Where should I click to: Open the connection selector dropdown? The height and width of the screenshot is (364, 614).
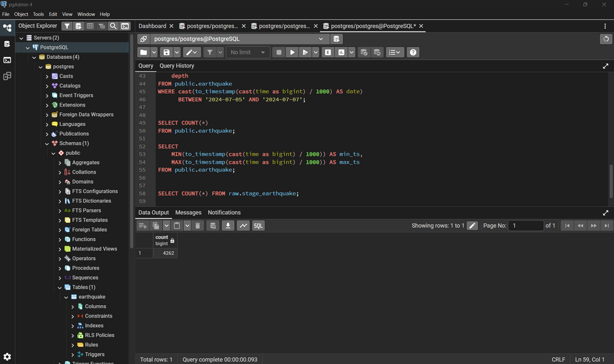coord(321,39)
